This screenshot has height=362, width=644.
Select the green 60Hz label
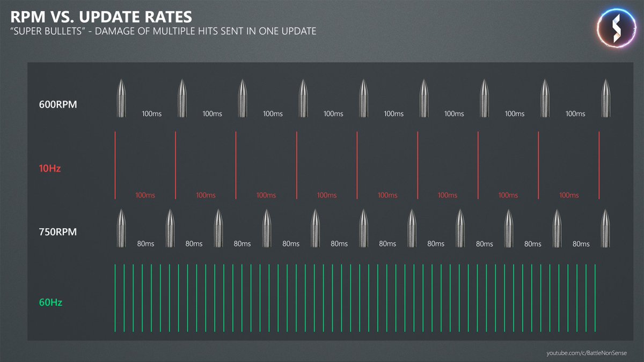click(x=51, y=302)
